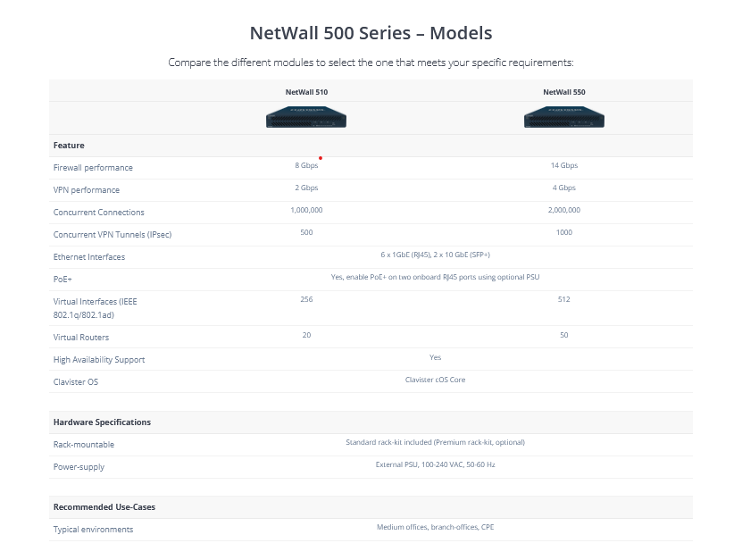Select the NetWall 550 column header

point(563,92)
